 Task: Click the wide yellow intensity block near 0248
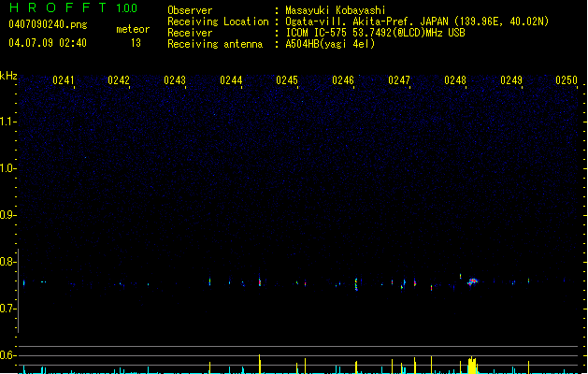(x=472, y=366)
